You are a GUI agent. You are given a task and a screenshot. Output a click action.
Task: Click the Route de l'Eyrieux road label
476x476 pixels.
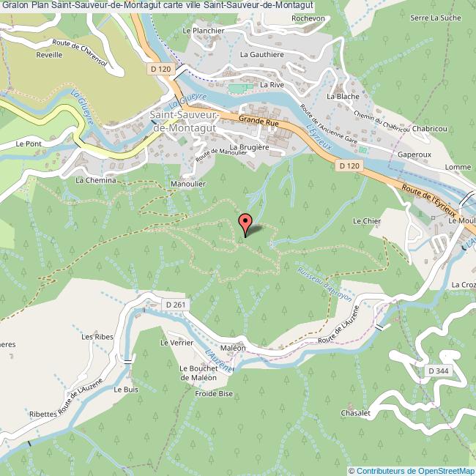[429, 201]
